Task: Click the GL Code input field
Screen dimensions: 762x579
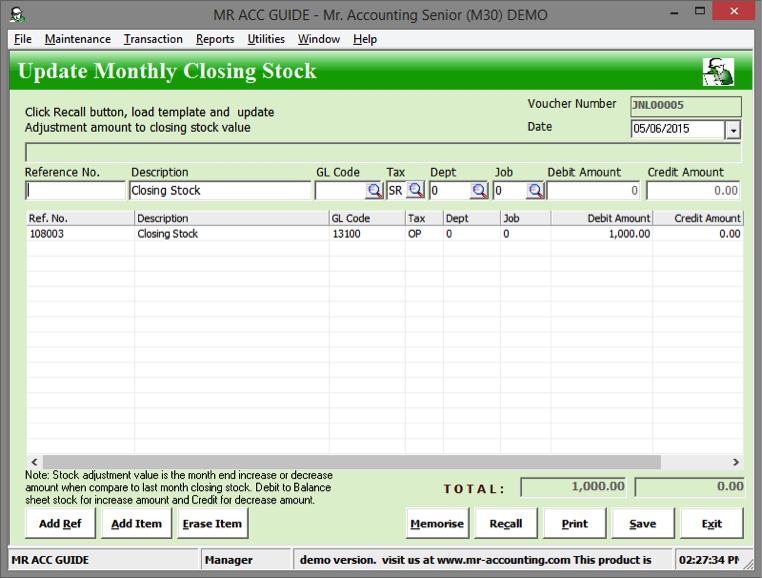Action: pos(340,191)
